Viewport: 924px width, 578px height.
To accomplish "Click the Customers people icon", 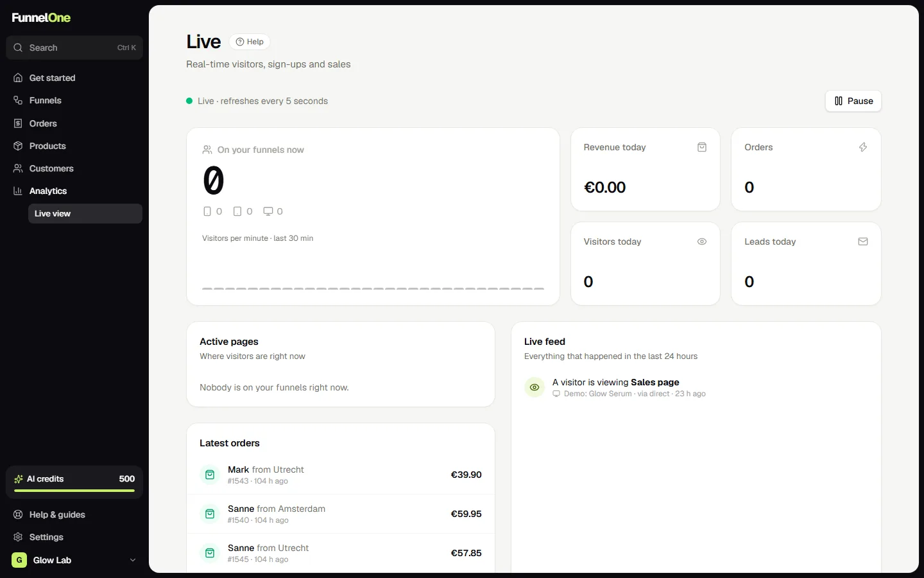I will (x=18, y=168).
